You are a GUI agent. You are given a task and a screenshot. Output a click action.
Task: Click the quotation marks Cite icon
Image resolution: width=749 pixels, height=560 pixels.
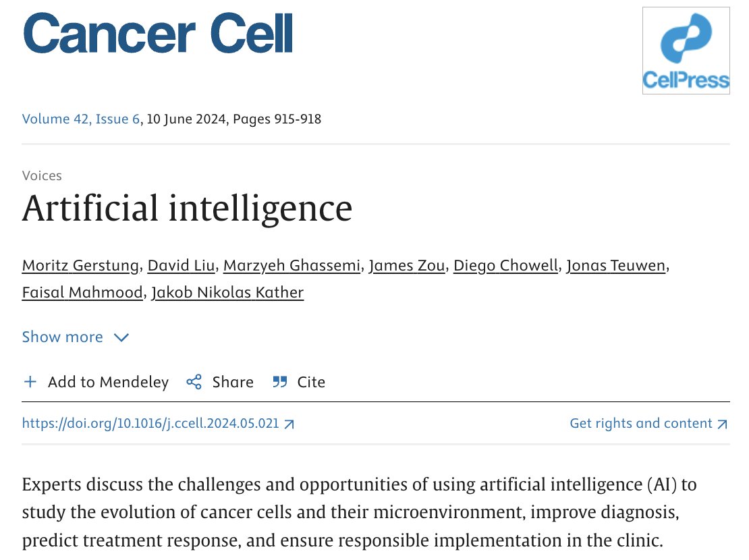(x=280, y=382)
